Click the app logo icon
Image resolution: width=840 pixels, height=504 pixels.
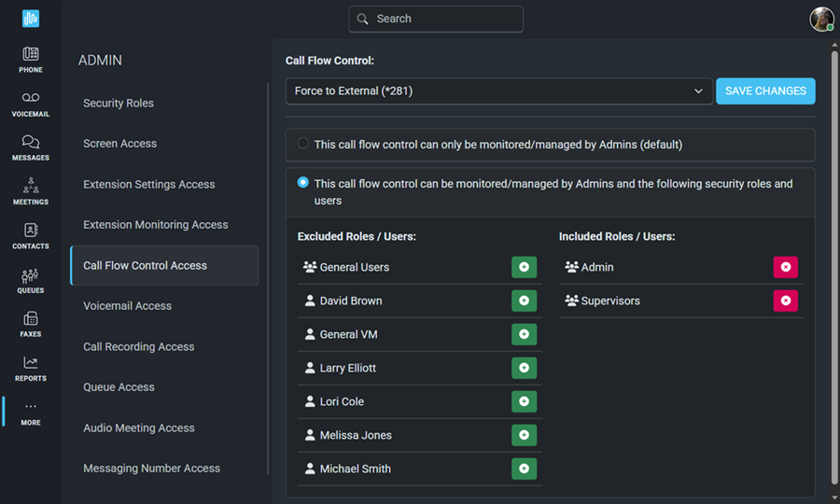click(x=31, y=19)
